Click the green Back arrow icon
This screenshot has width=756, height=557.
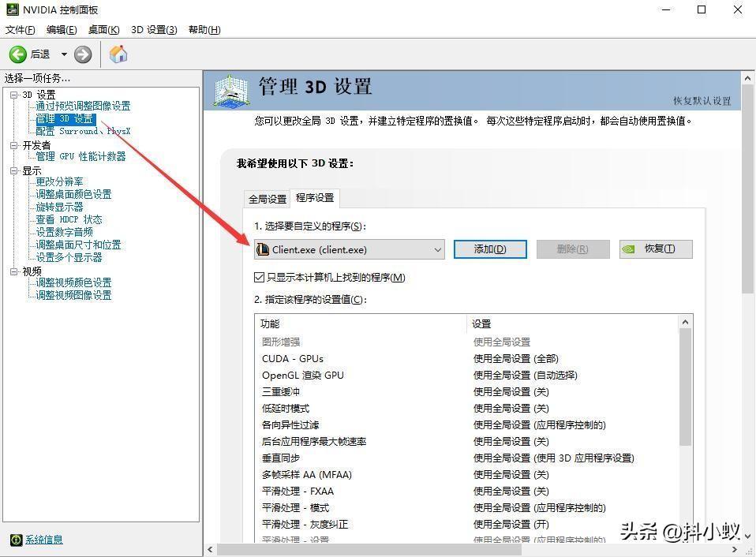18,54
